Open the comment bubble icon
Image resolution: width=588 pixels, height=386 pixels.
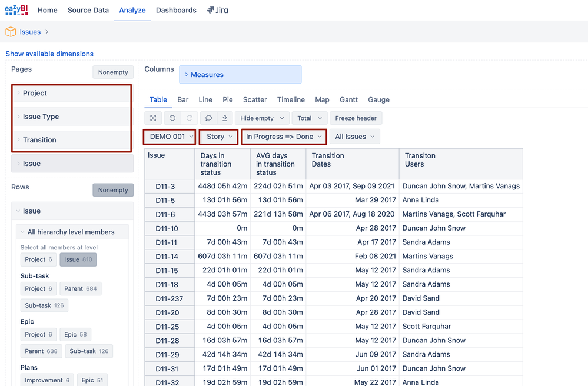(208, 118)
